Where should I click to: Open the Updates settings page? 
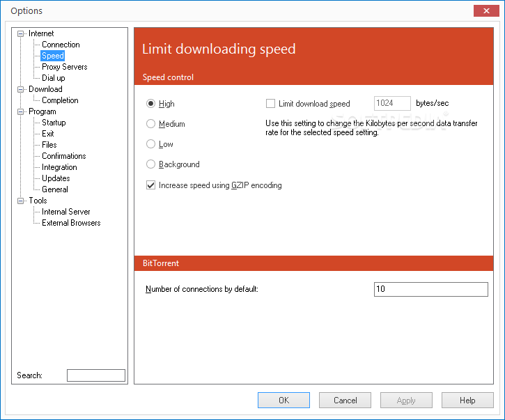point(56,178)
